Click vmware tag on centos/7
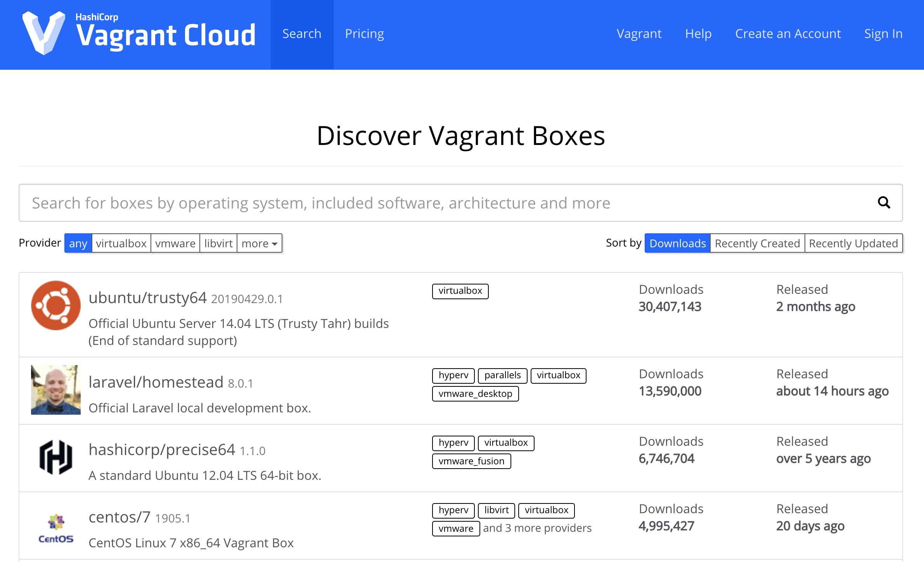The image size is (924, 562). pos(456,529)
